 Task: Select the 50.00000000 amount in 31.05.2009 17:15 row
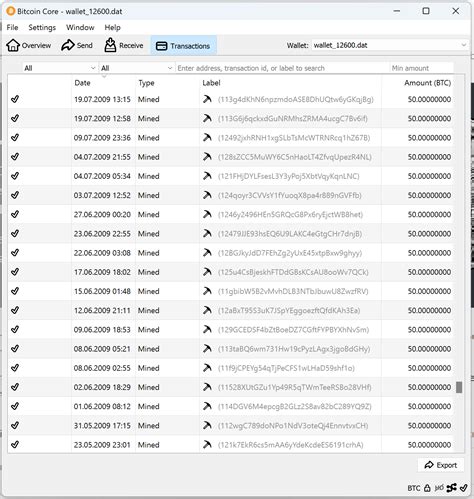(429, 426)
